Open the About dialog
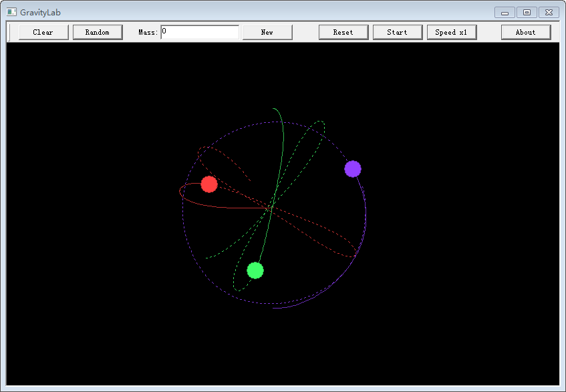 click(526, 31)
